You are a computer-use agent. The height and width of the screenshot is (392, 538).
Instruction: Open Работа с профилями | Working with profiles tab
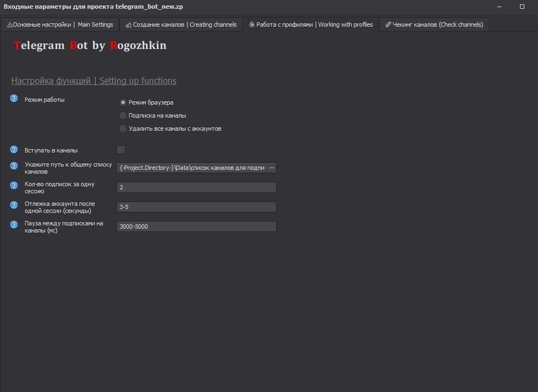tap(311, 24)
